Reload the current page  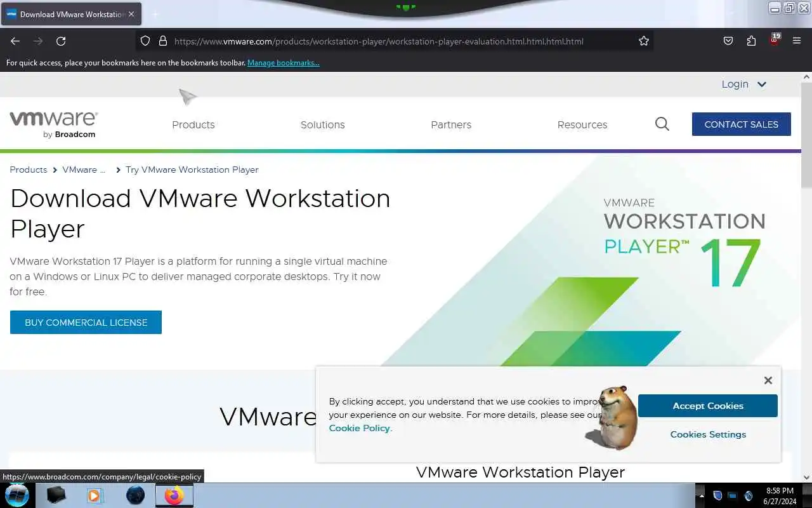pyautogui.click(x=61, y=41)
